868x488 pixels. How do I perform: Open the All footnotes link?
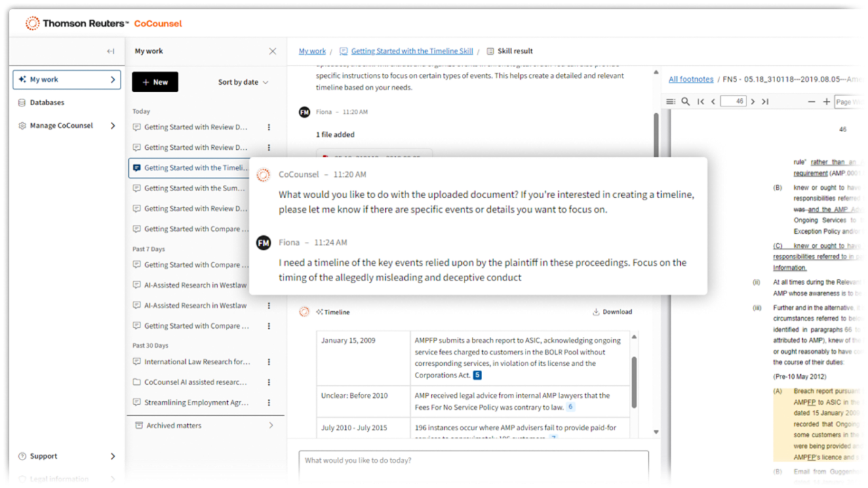pos(690,79)
